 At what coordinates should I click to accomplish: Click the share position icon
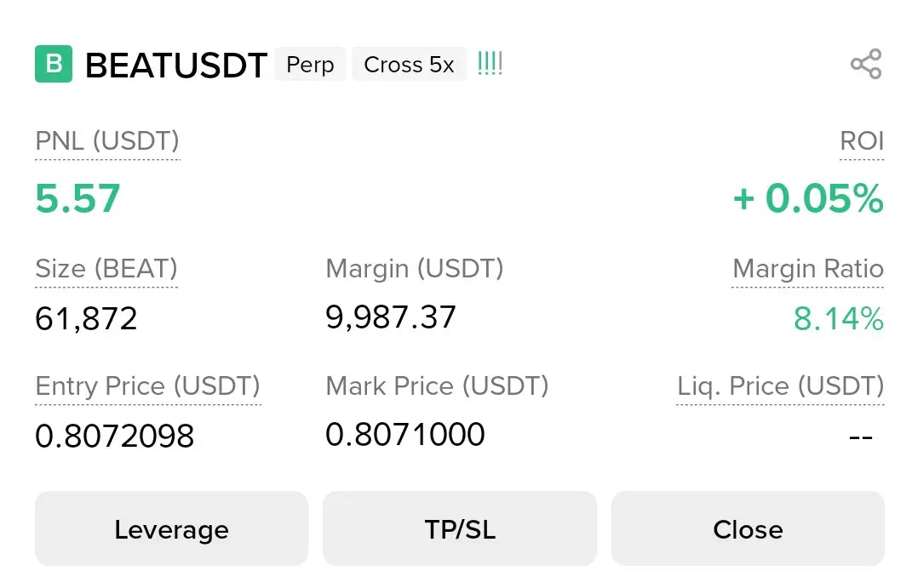[x=866, y=65]
